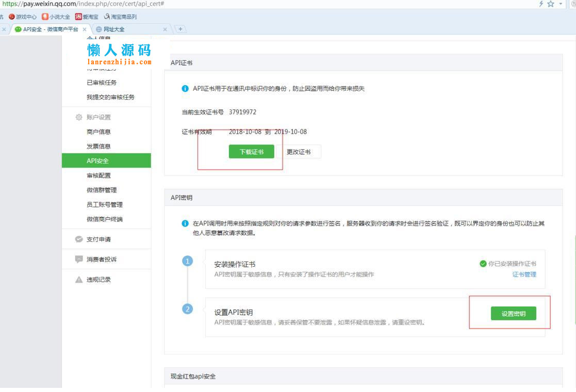Click the lightning speed-mode icon in address bar

(541, 4)
